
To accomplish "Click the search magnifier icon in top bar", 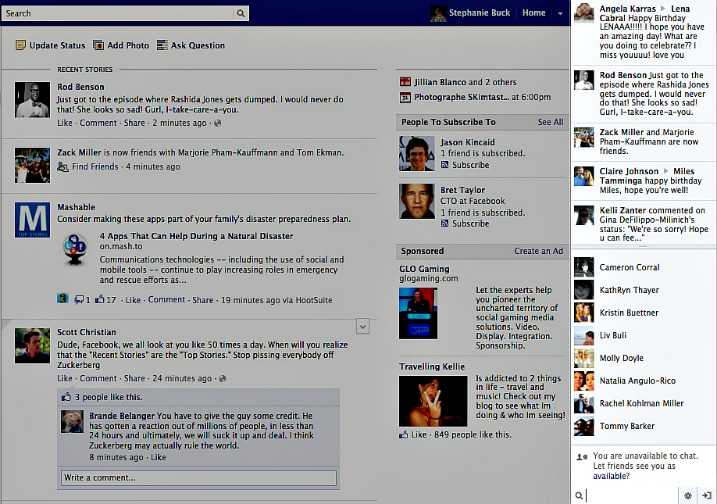I will click(x=241, y=14).
